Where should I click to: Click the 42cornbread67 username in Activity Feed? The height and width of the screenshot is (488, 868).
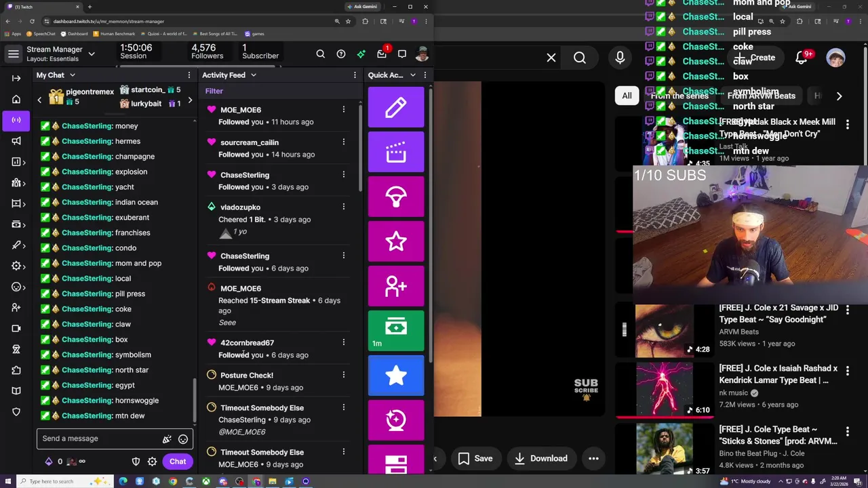point(247,343)
